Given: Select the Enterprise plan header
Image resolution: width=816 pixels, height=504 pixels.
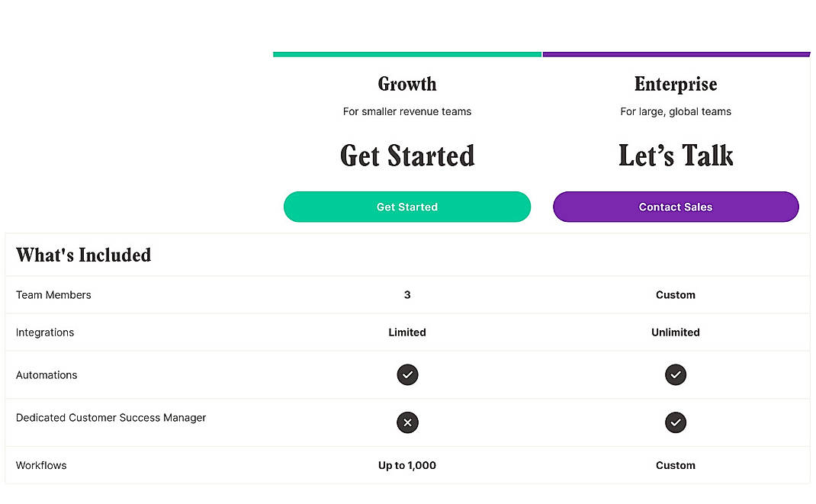Looking at the screenshot, I should 676,84.
